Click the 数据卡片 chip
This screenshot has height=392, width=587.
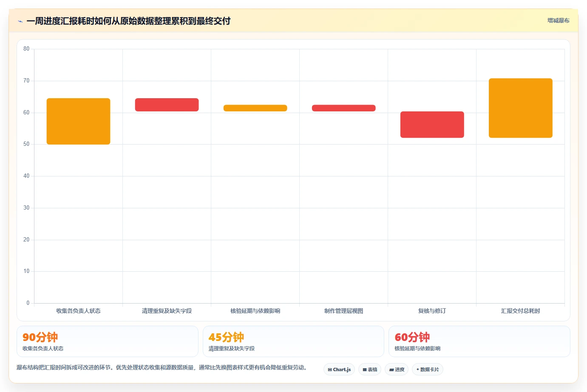click(428, 369)
